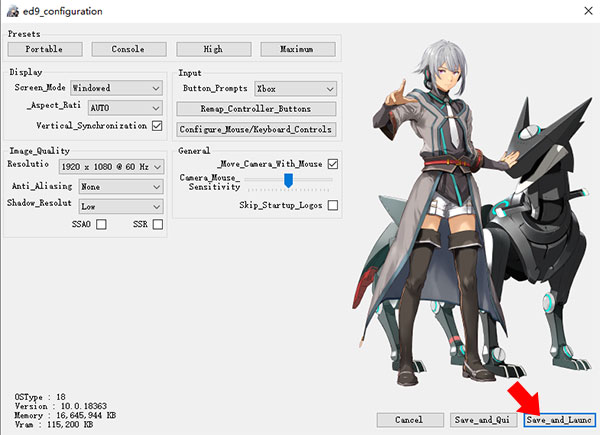
Task: Apply the Console preset
Action: (x=129, y=49)
